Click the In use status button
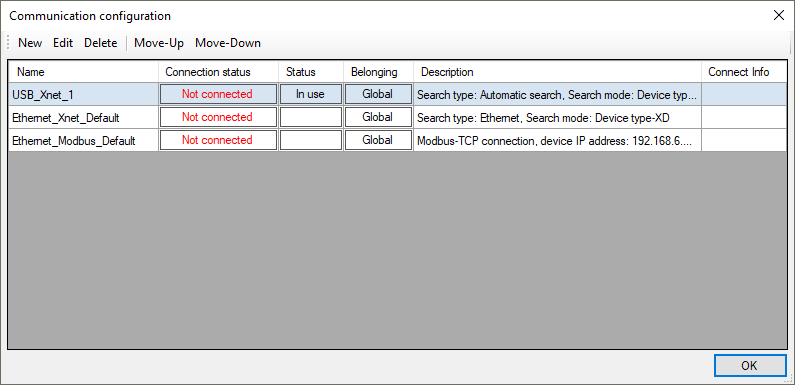Image resolution: width=795 pixels, height=385 pixels. (311, 94)
